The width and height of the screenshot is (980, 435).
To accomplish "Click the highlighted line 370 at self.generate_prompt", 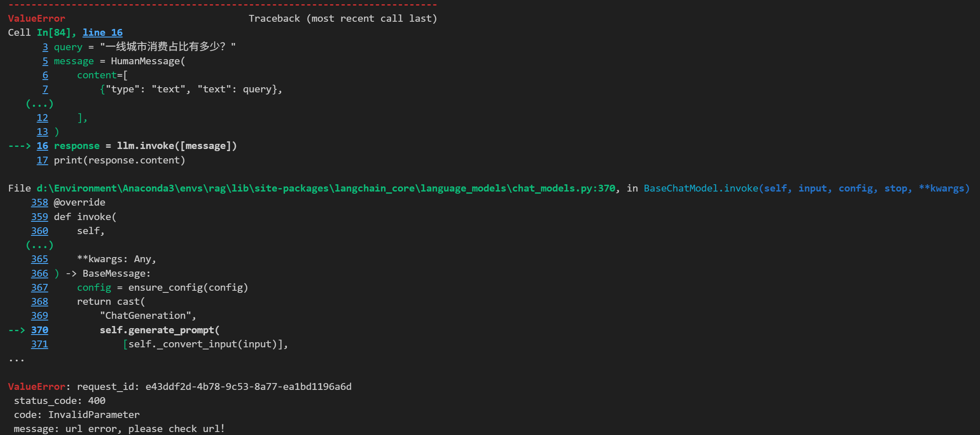I will pyautogui.click(x=40, y=330).
